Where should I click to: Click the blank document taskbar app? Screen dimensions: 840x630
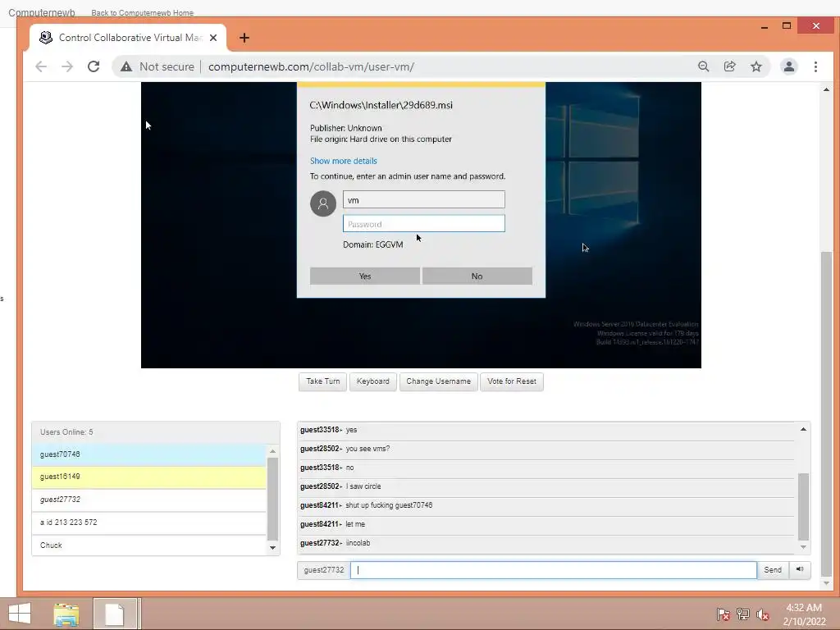point(115,614)
